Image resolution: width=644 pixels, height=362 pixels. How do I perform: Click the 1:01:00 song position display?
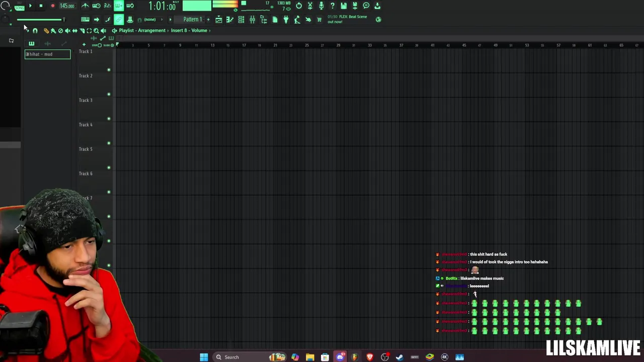tap(162, 6)
